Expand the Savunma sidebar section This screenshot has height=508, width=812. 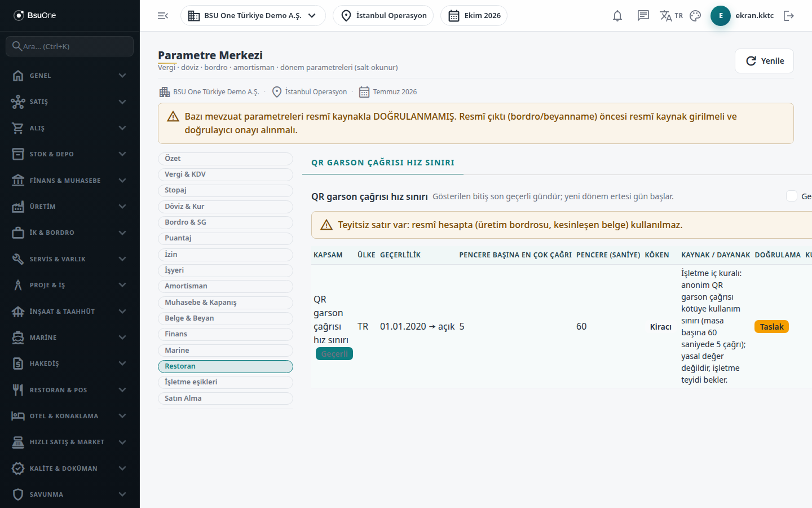tap(70, 494)
